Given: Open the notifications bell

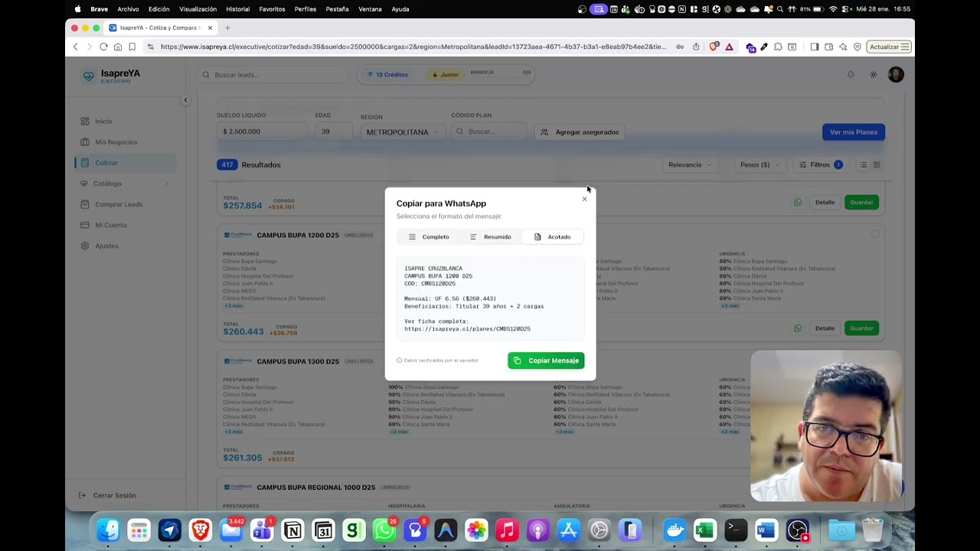Looking at the screenshot, I should 851,74.
